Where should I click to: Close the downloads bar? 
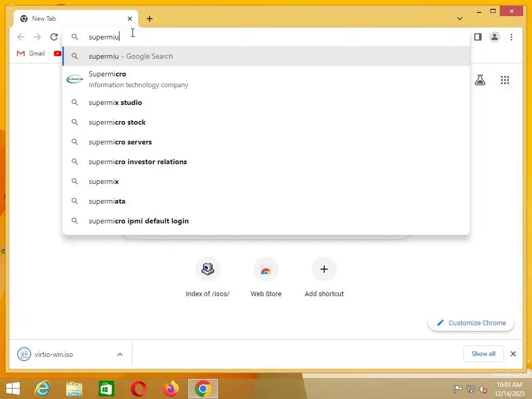click(513, 354)
